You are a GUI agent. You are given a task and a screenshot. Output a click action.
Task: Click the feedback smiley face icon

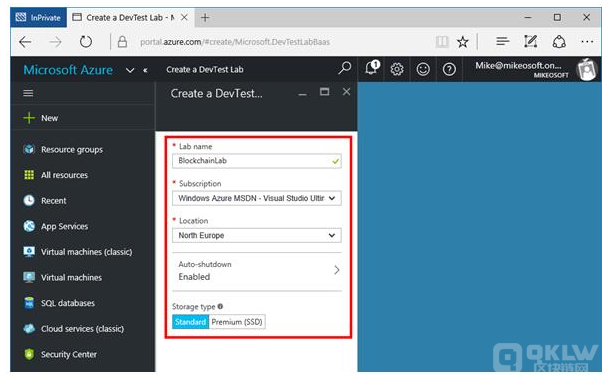pos(423,69)
